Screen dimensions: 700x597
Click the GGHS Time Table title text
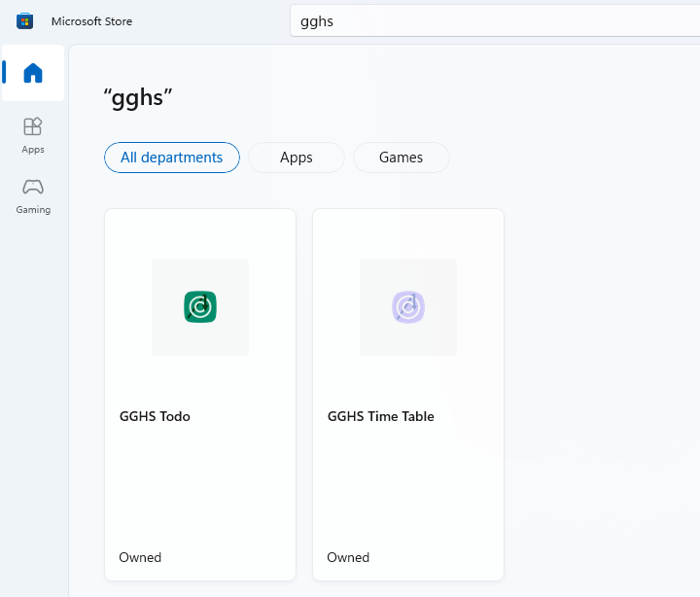coord(381,416)
